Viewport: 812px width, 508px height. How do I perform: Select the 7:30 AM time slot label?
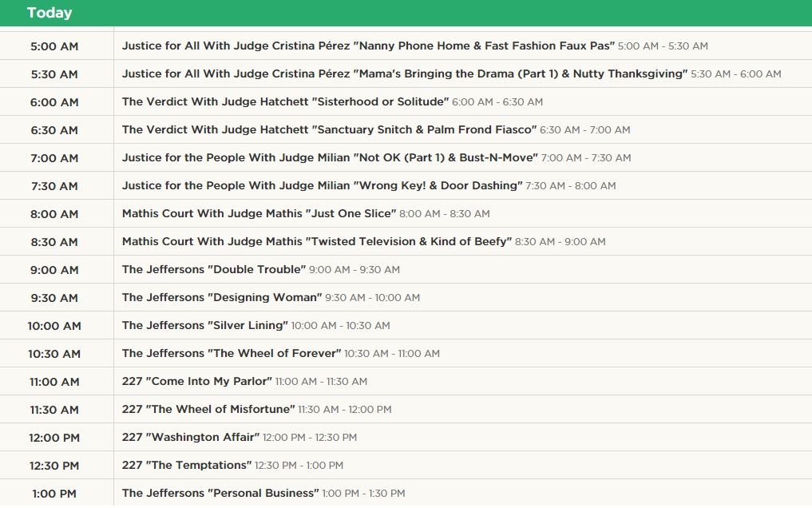click(54, 186)
